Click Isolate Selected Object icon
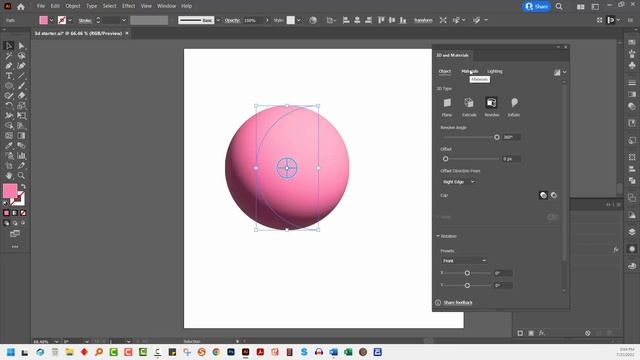This screenshot has width=640, height=360. click(x=443, y=20)
